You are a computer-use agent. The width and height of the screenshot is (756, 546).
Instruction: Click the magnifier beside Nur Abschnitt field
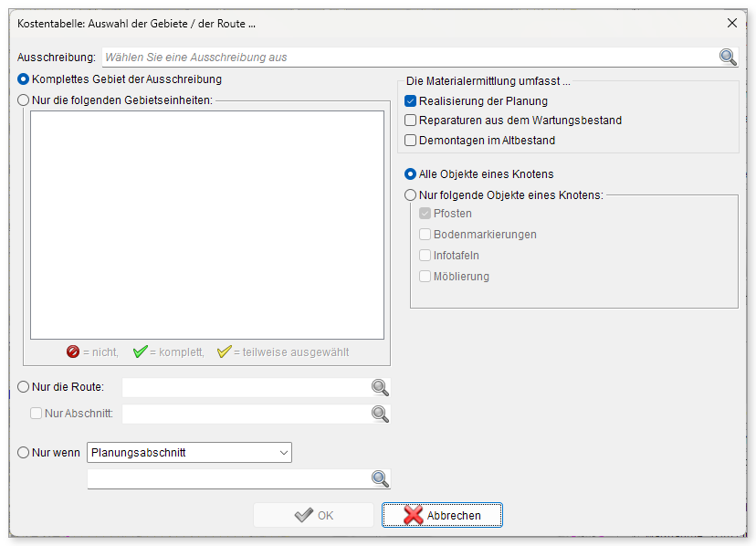(380, 414)
